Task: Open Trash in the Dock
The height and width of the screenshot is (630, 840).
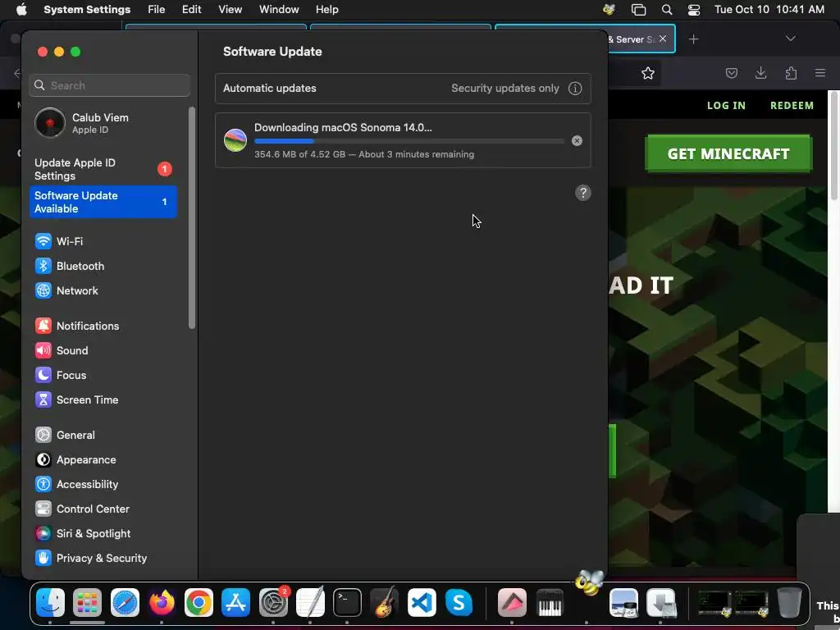Action: [789, 602]
